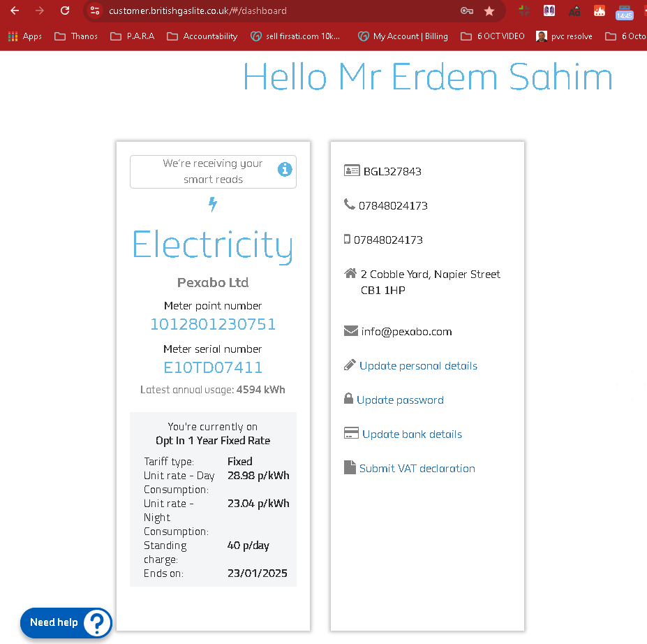This screenshot has width=647, height=644.
Task: Click the document file icon
Action: (350, 467)
